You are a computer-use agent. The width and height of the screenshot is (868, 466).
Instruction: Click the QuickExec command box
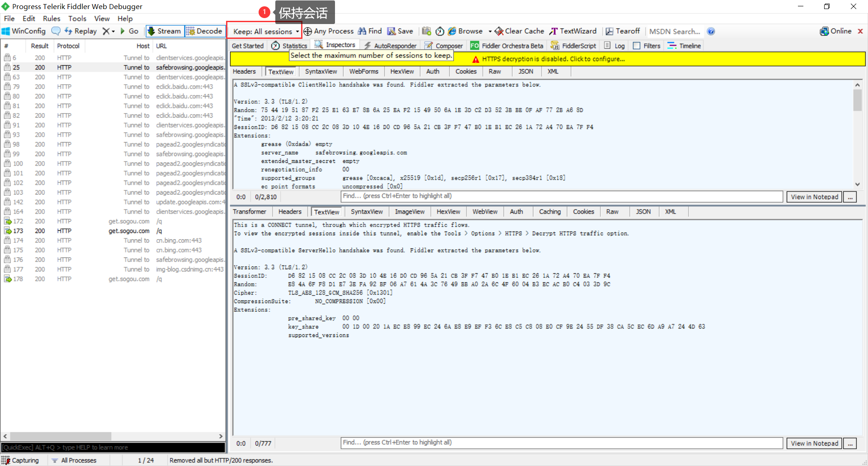point(113,447)
